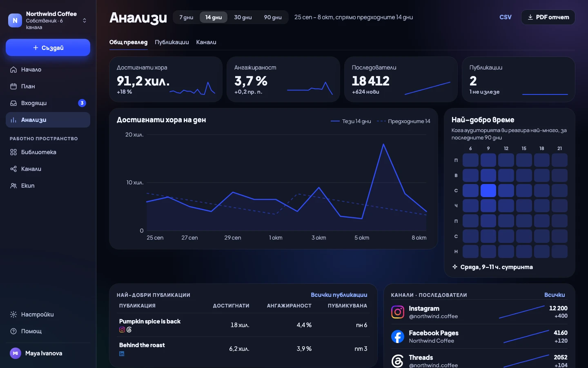Select the 7 дни range option
Screen dimensions: 588x368
(186, 17)
